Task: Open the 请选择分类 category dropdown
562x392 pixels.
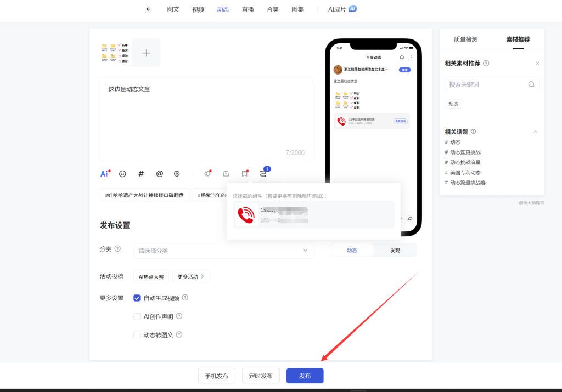Action: click(223, 251)
